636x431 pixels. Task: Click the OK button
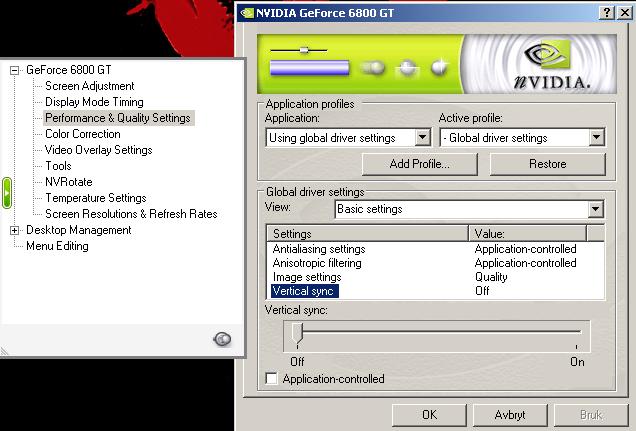click(429, 415)
